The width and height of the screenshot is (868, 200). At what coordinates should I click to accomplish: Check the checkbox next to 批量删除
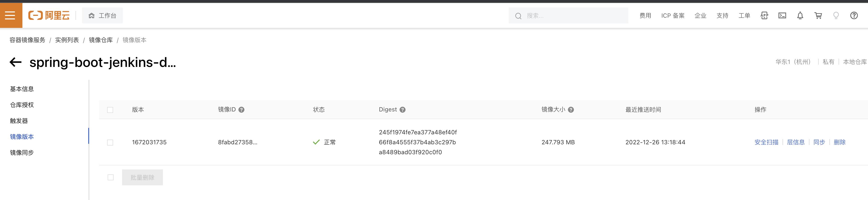click(x=110, y=177)
